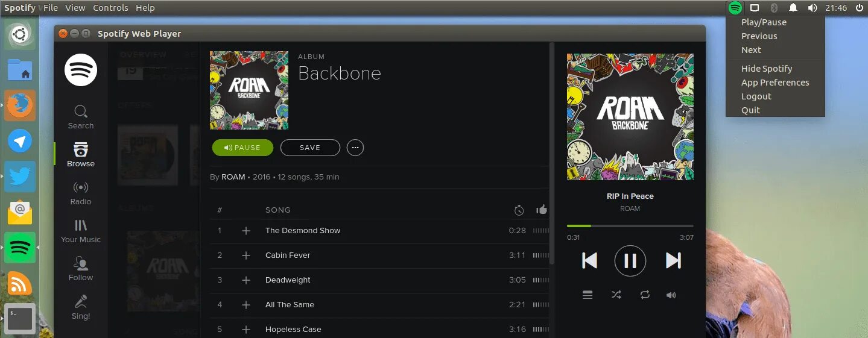Select Play/Pause from tray menu
Image resolution: width=868 pixels, height=338 pixels.
point(764,22)
